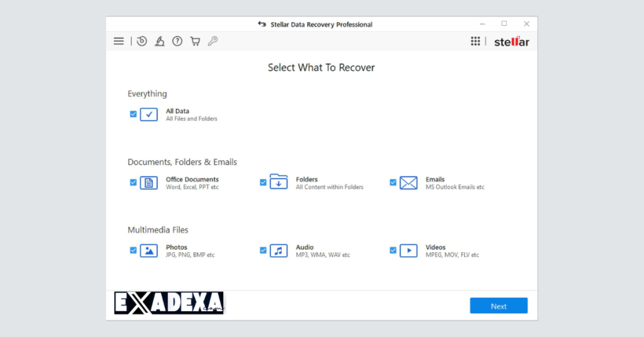The image size is (644, 337).
Task: Open the help question mark icon
Action: tap(177, 41)
